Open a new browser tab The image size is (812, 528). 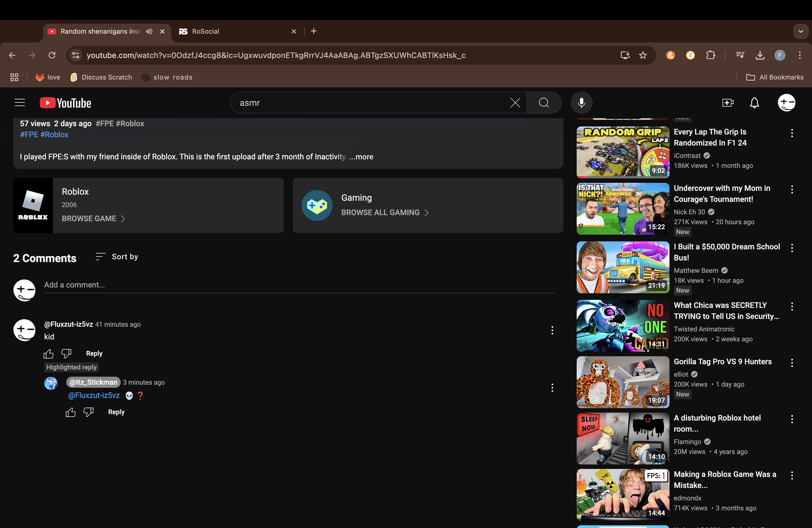click(313, 31)
